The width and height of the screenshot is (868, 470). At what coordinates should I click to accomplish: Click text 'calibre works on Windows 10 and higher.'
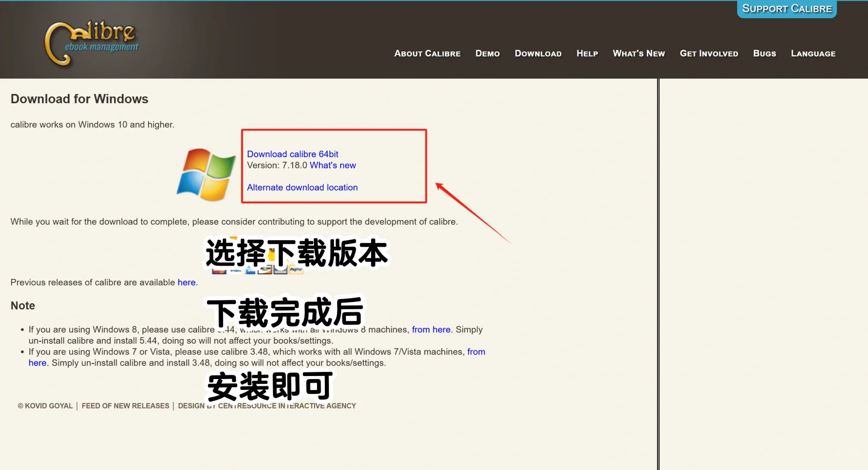[x=92, y=124]
